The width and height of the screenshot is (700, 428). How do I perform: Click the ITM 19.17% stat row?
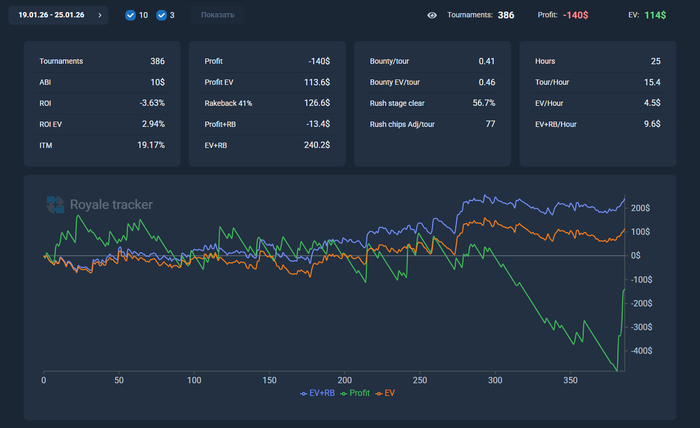coord(102,145)
